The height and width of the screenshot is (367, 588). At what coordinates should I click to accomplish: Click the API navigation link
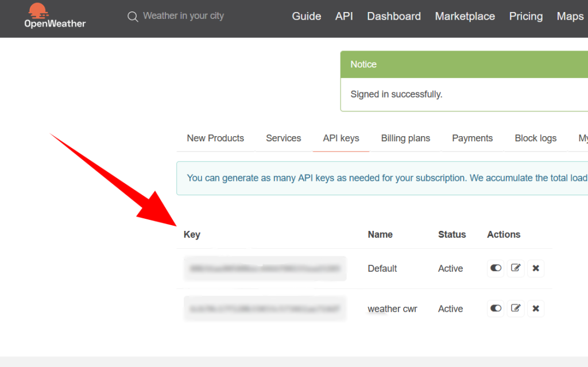[x=344, y=17]
